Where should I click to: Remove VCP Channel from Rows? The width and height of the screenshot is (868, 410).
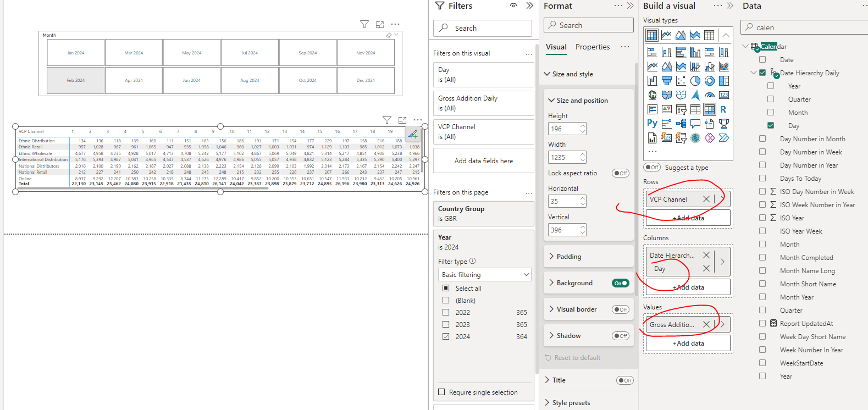click(x=706, y=199)
